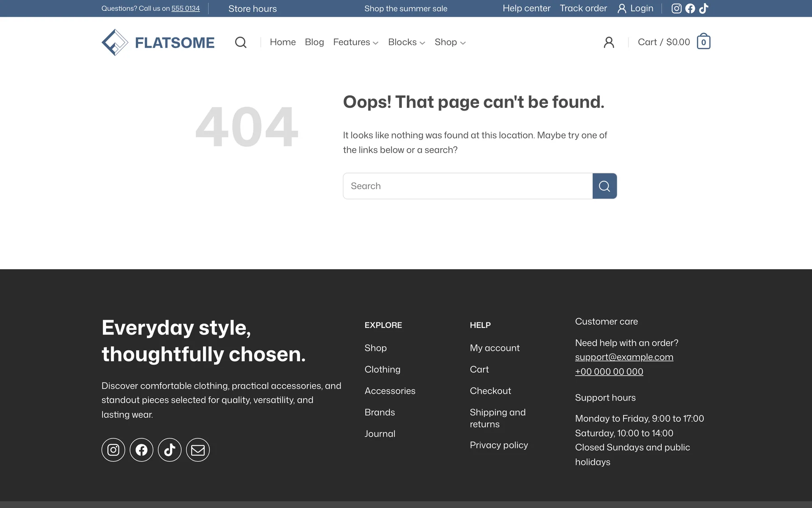Image resolution: width=812 pixels, height=508 pixels.
Task: Open Clothing link in footer
Action: coord(383,369)
